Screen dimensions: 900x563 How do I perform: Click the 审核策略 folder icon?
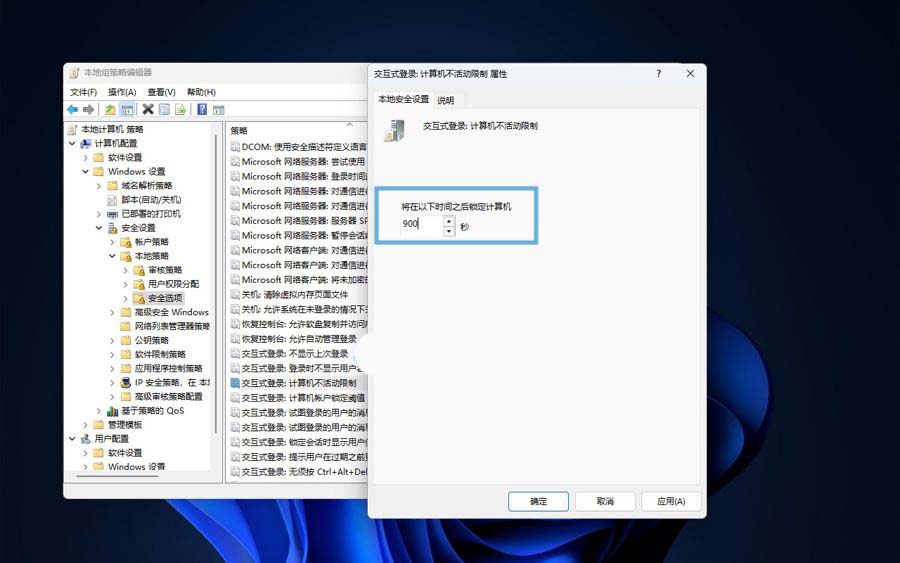[139, 270]
